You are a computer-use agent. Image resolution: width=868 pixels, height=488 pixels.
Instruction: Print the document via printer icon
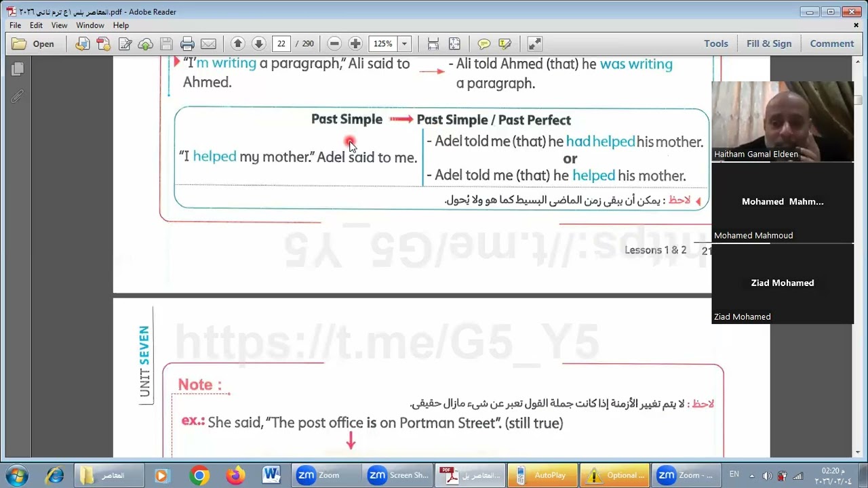187,44
